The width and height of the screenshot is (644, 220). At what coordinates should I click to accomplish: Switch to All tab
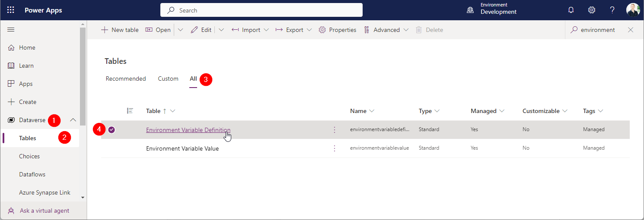click(x=193, y=79)
